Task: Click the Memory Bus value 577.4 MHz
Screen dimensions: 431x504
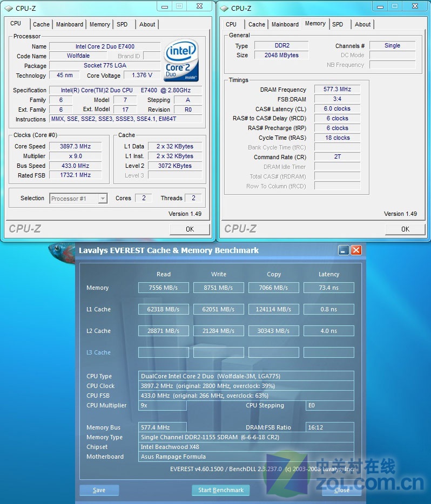Action: click(x=163, y=427)
